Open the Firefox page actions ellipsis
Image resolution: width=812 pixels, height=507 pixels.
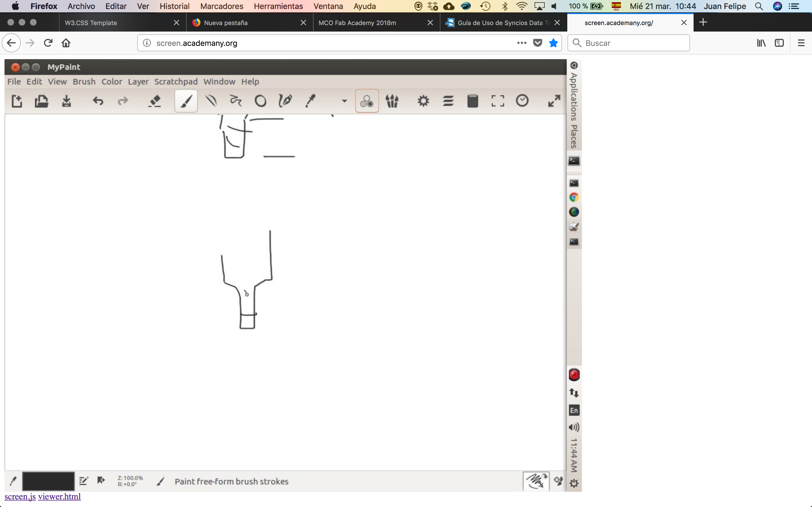pyautogui.click(x=521, y=43)
